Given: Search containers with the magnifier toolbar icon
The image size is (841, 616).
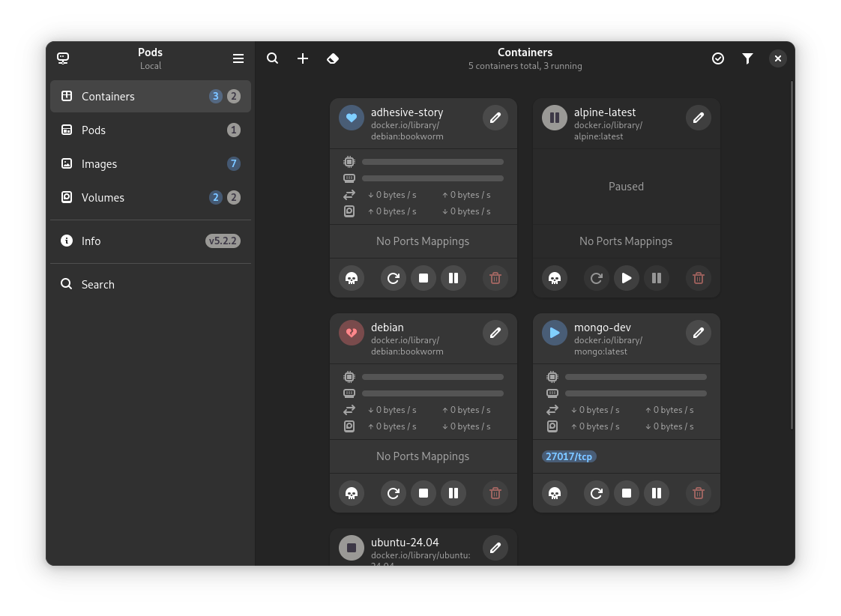Looking at the screenshot, I should [273, 58].
